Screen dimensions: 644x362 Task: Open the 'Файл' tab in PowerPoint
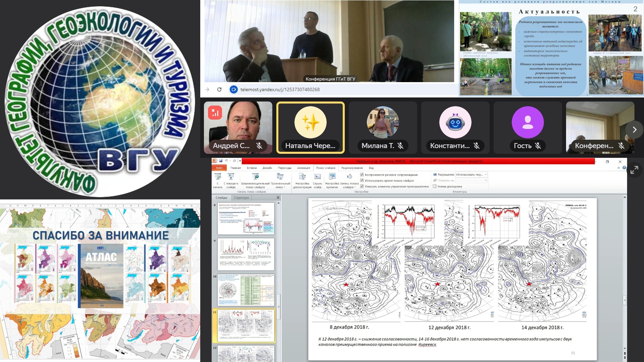[x=219, y=168]
